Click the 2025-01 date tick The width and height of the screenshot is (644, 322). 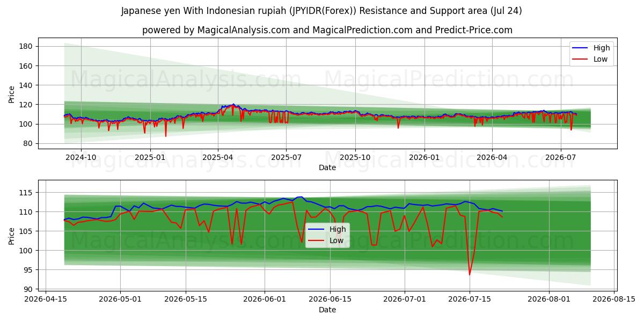(150, 157)
